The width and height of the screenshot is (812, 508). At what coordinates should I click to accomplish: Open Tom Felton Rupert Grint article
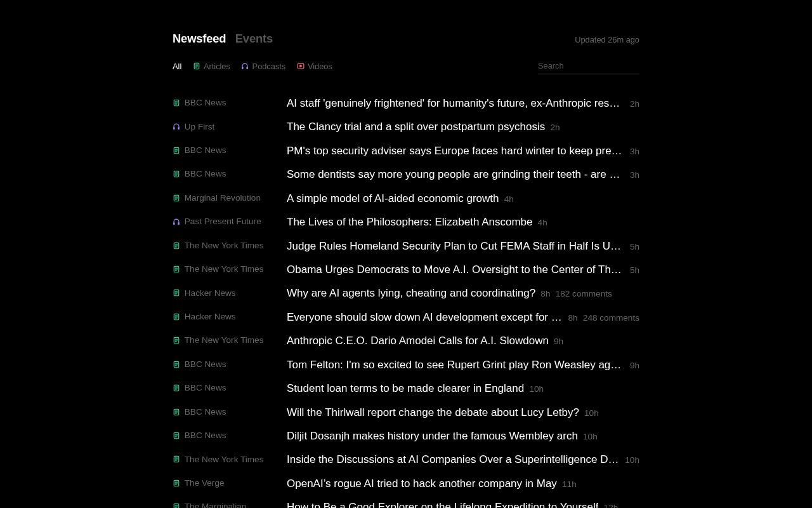(454, 365)
